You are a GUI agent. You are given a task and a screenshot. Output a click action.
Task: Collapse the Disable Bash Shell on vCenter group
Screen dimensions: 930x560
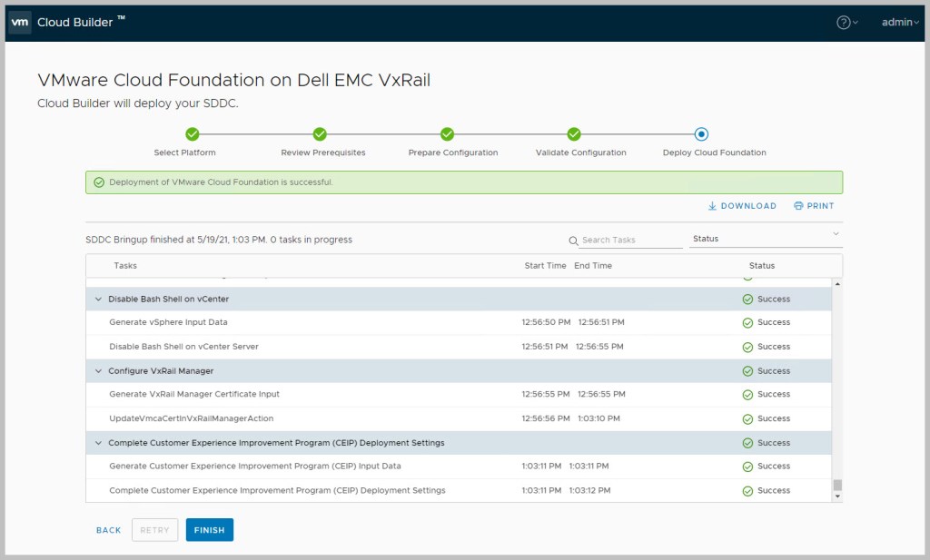98,299
